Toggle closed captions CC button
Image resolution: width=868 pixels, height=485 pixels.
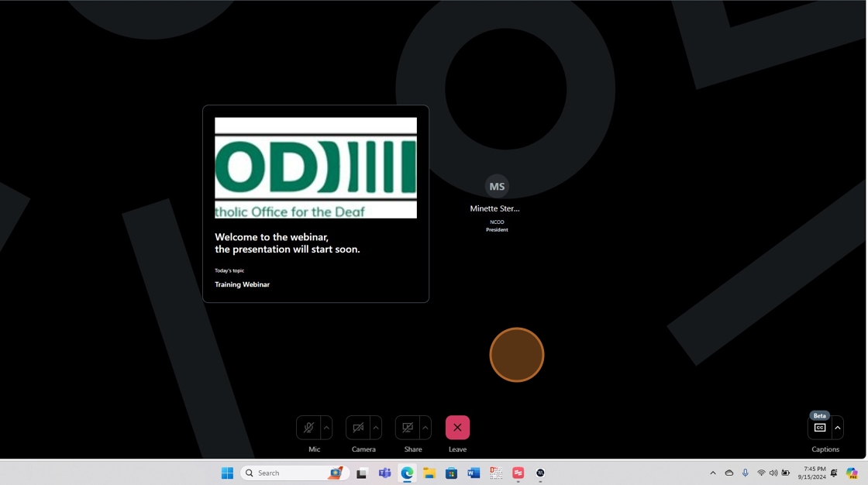coord(820,428)
